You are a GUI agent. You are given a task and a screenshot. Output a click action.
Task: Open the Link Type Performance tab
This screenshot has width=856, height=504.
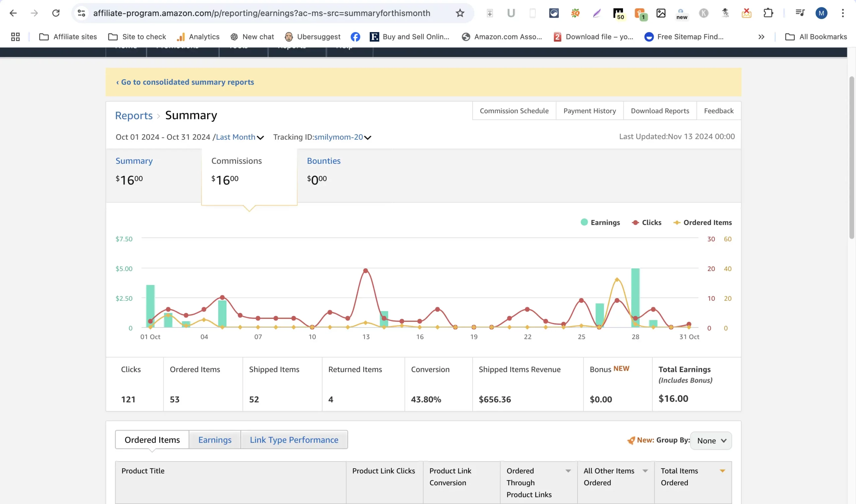pos(294,440)
